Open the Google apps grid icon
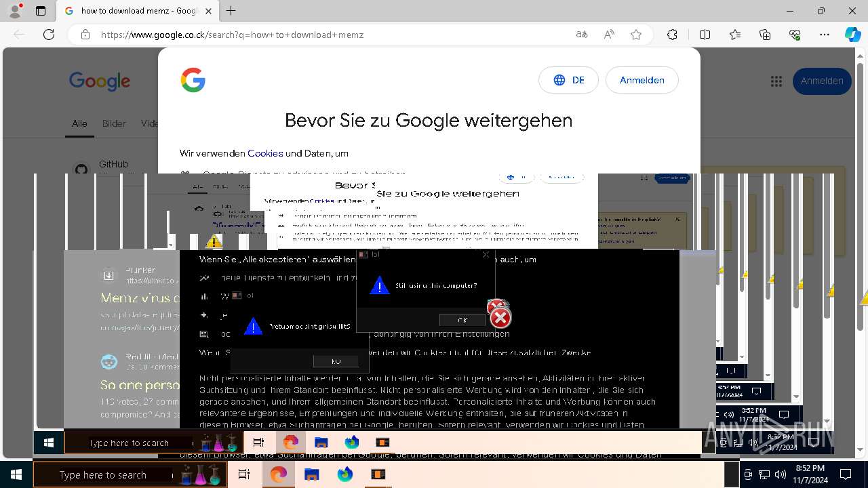Screen dimensions: 868x488 776,81
